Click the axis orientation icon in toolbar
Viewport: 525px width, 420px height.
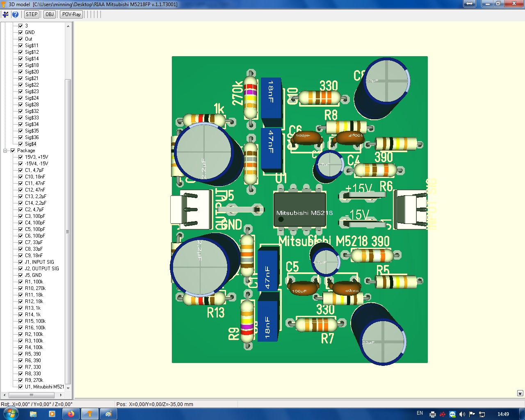pos(5,14)
